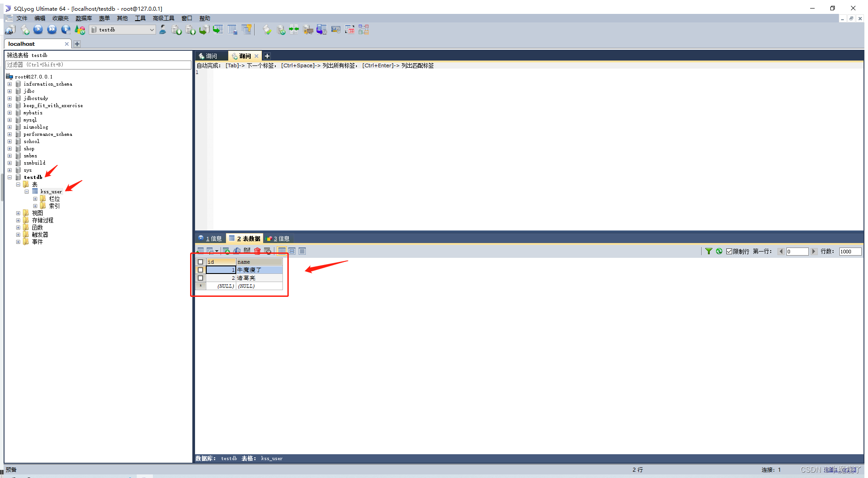Click the execute SQL script restore icon
868x478 pixels.
coord(204,30)
